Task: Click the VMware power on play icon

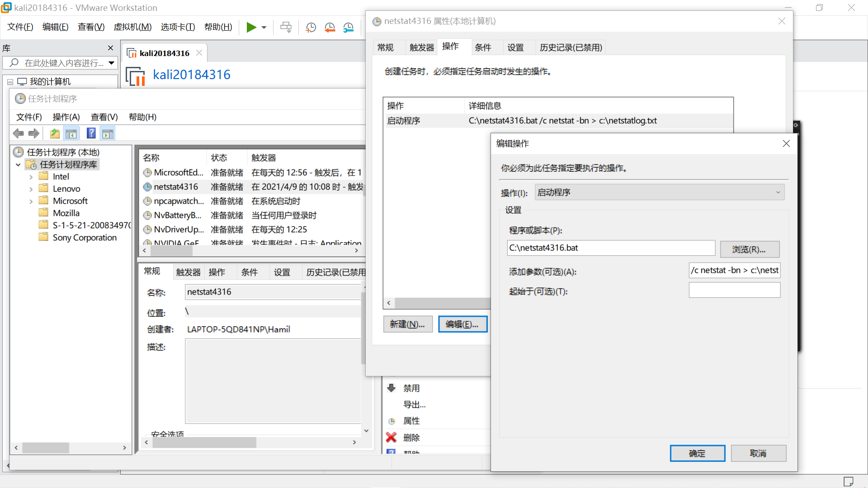Action: pyautogui.click(x=251, y=27)
